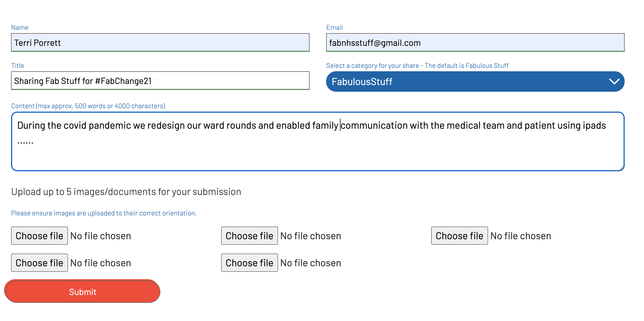Click inside the Content text area

pos(317,149)
